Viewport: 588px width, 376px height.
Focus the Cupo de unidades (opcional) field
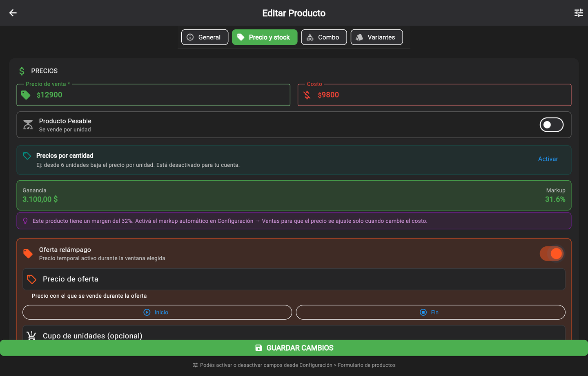click(294, 334)
